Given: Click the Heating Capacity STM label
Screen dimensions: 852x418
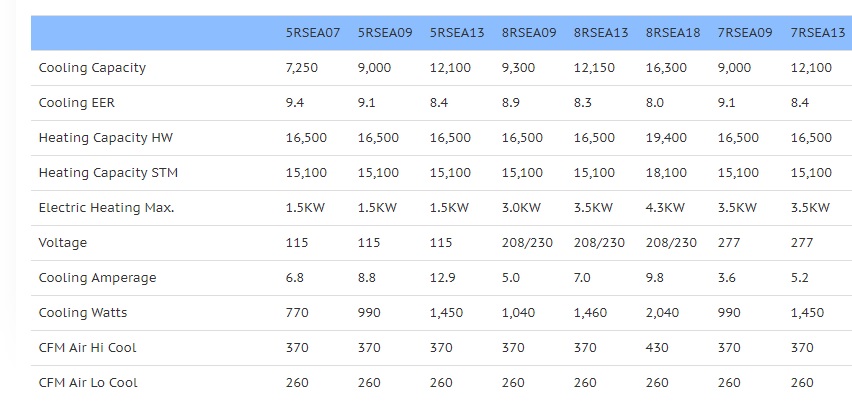Looking at the screenshot, I should tap(108, 173).
